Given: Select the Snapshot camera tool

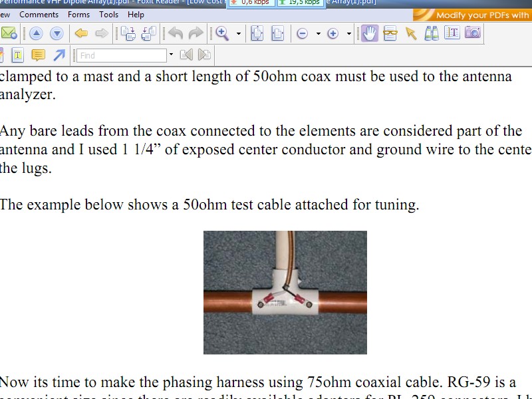Looking at the screenshot, I should coord(473,33).
